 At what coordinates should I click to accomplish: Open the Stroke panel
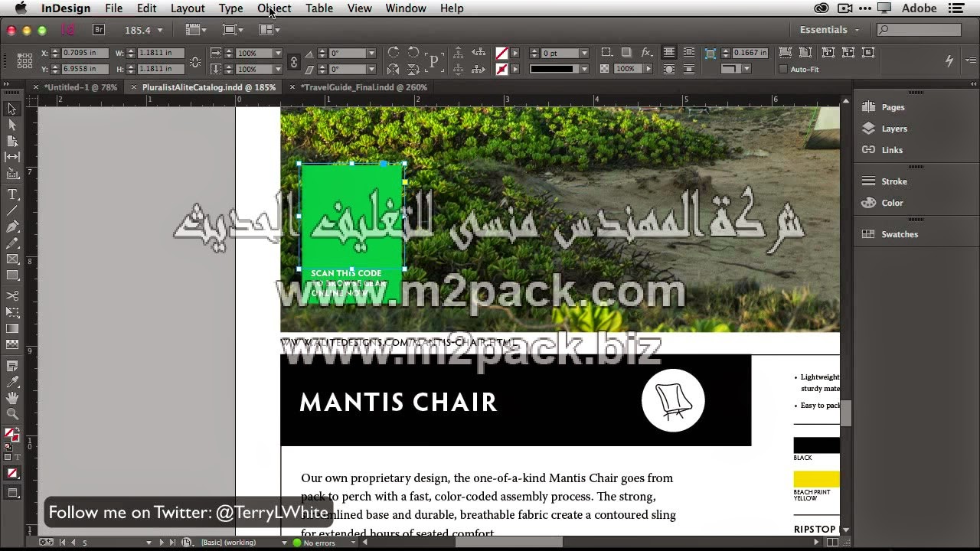tap(894, 181)
